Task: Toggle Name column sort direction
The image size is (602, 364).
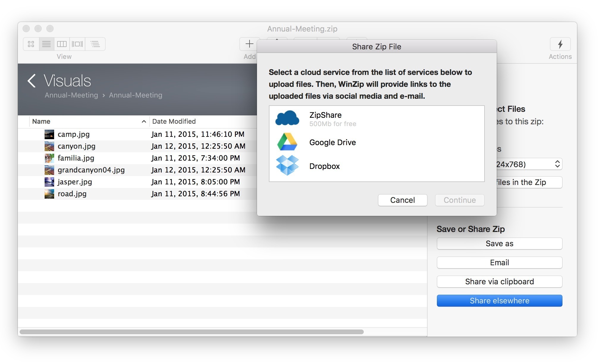Action: 144,121
